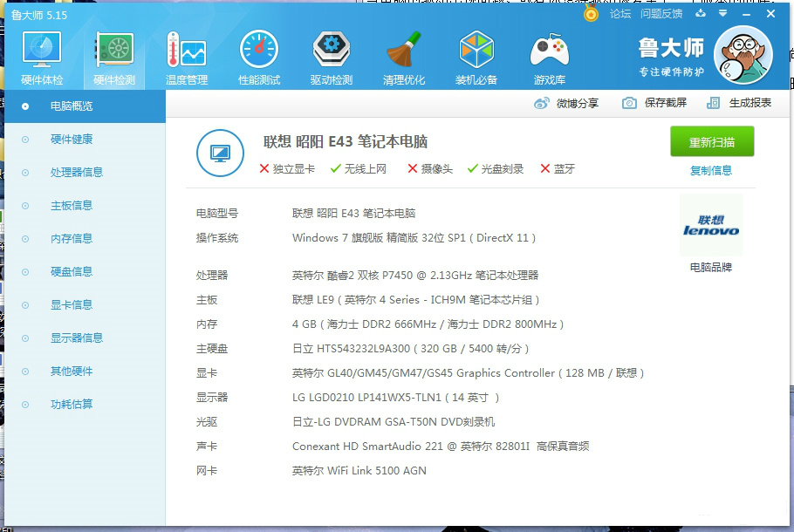Click the 联想 LE9 motherboard value

[x=415, y=300]
